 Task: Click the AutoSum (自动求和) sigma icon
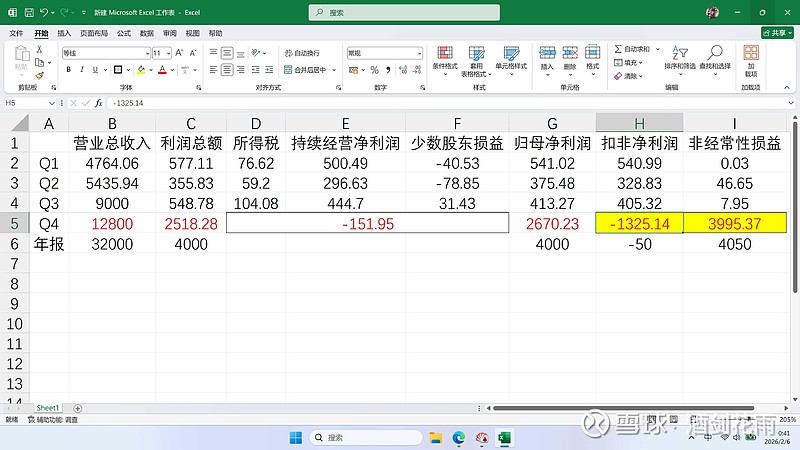pyautogui.click(x=618, y=49)
